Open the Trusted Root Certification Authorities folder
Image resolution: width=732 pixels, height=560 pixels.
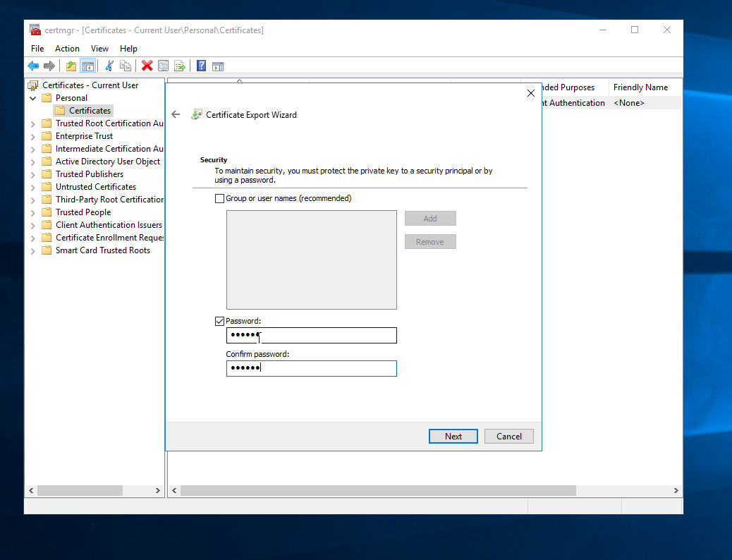109,123
